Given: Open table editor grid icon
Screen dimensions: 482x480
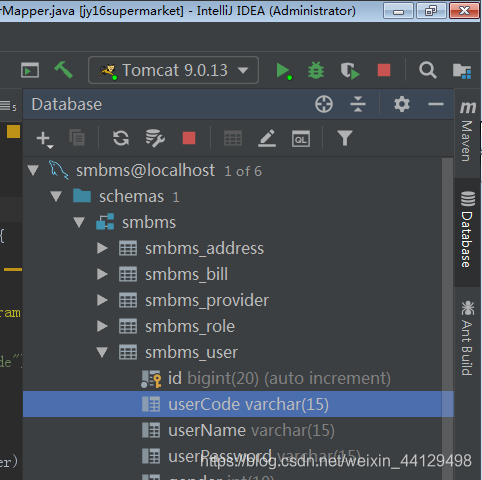Looking at the screenshot, I should point(233,138).
